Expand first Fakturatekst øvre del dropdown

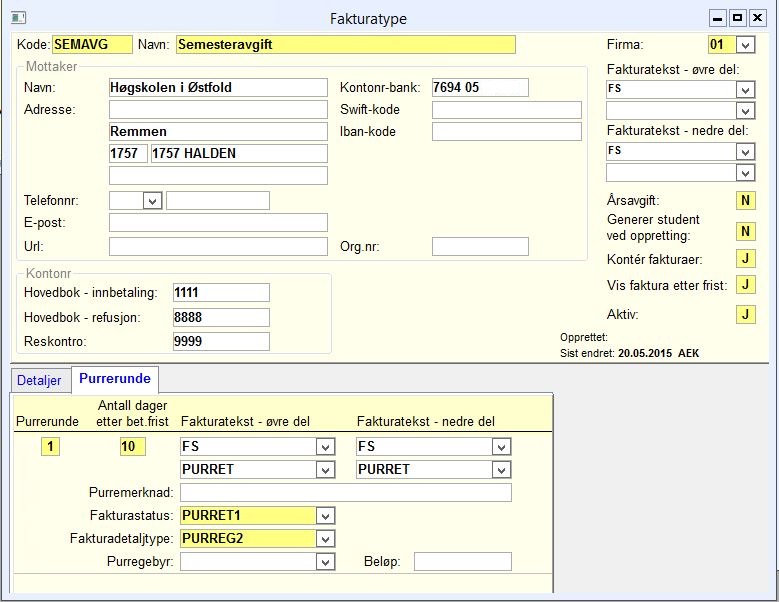coord(745,90)
